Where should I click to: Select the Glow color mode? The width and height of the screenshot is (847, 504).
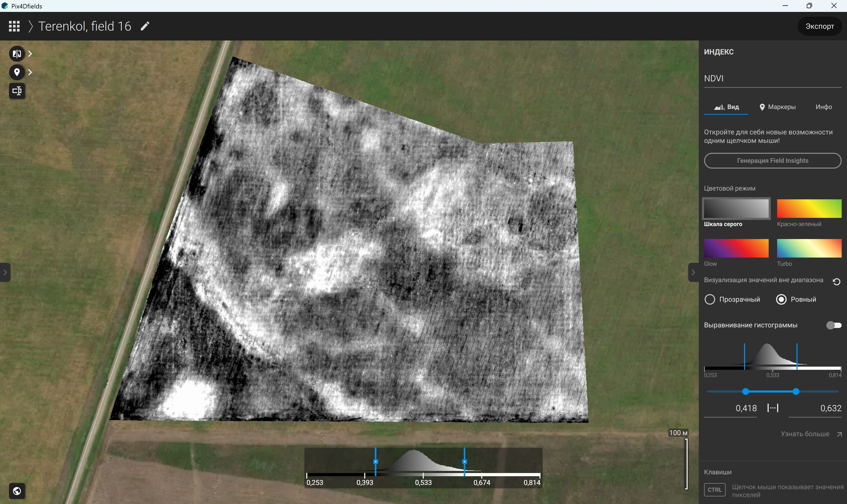pyautogui.click(x=736, y=248)
